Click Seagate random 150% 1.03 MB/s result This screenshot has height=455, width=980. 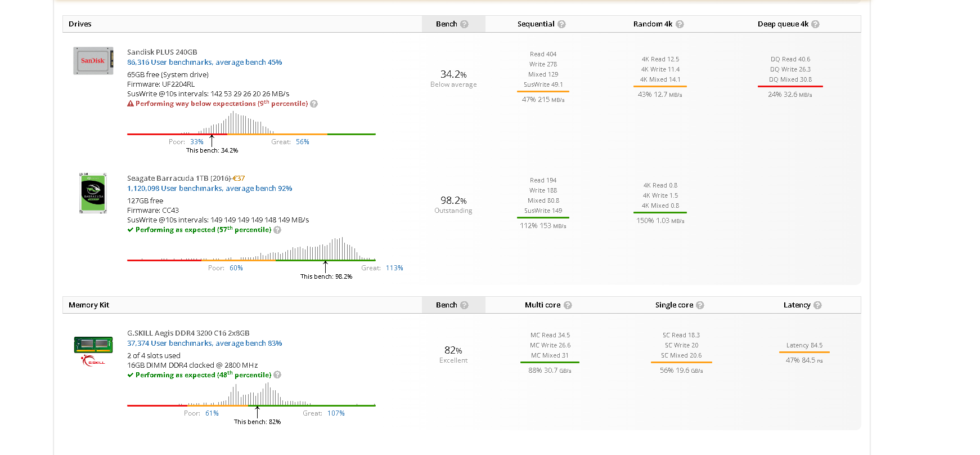pyautogui.click(x=660, y=221)
